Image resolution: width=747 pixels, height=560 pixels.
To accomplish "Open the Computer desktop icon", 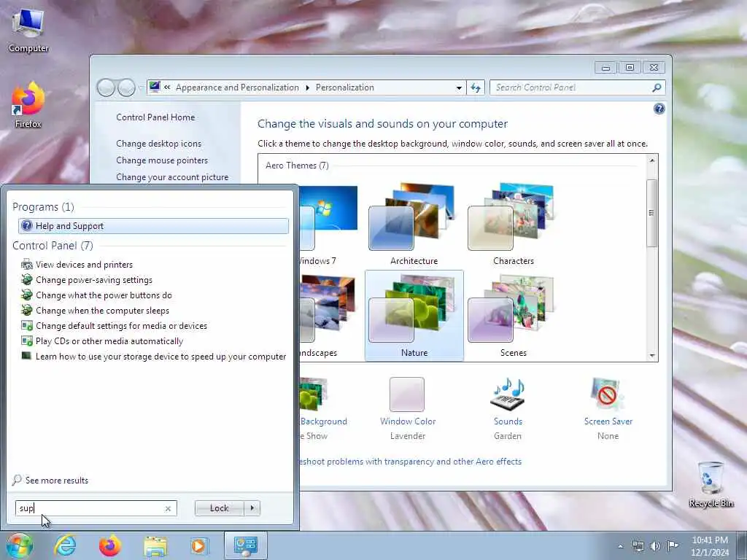I will pos(28,31).
